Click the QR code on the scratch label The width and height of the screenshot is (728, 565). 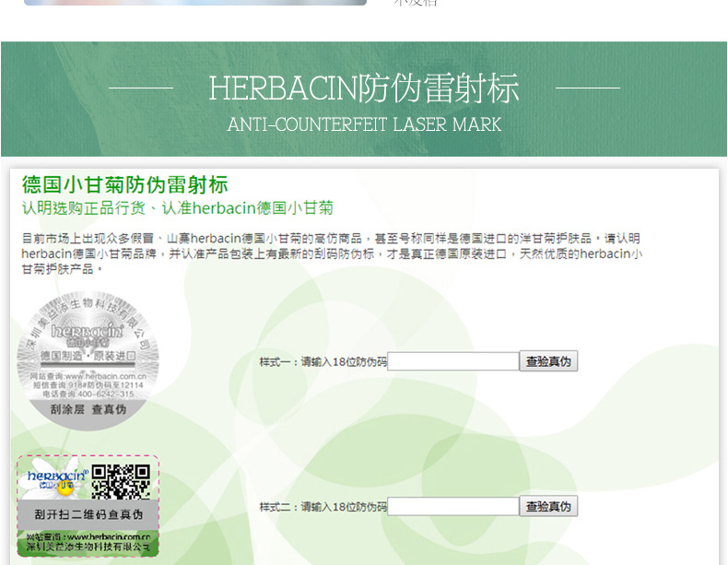click(121, 481)
